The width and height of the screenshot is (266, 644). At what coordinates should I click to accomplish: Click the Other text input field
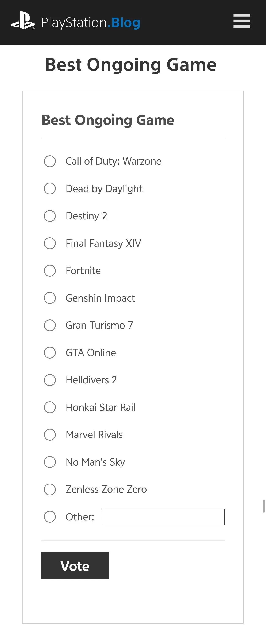point(163,517)
